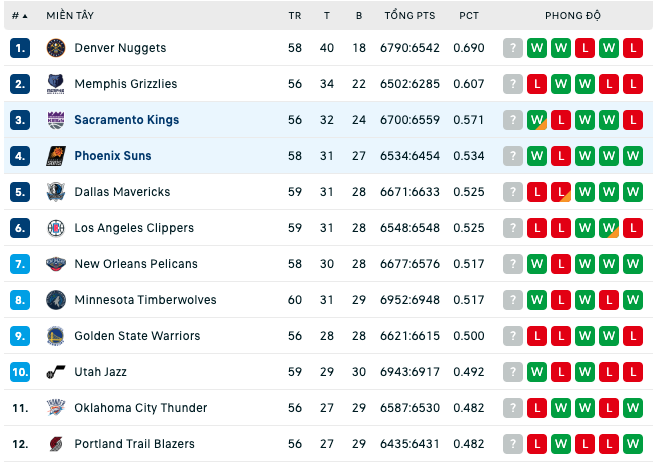Open the Los Angeles Clippers team link
The height and width of the screenshot is (466, 658).
(x=134, y=228)
